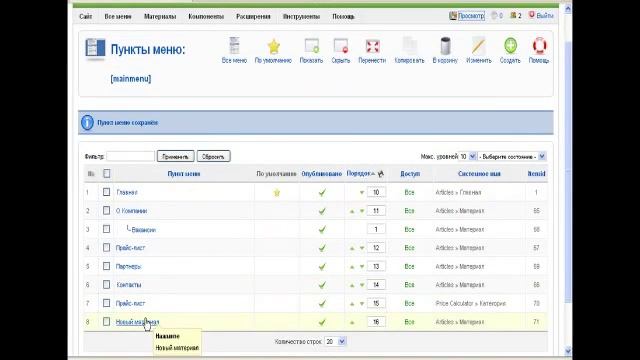Check the checkbox for Партнеры row
Image resolution: width=640 pixels, height=360 pixels.
point(107,266)
